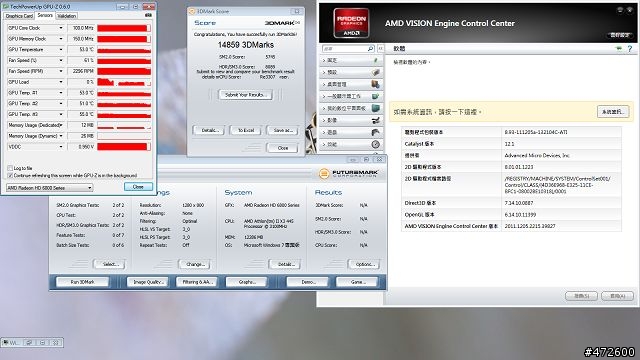Click the preferences button in AMD header
The height and width of the screenshot is (360, 640).
620,35
